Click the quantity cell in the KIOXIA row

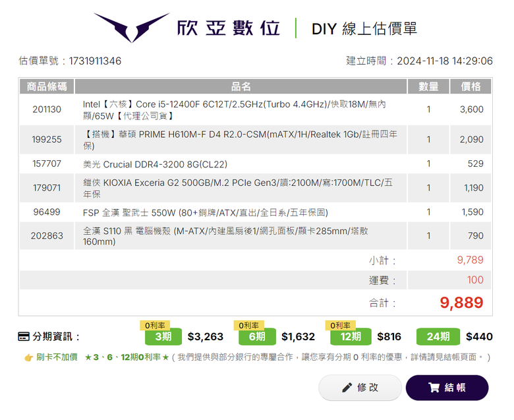428,188
